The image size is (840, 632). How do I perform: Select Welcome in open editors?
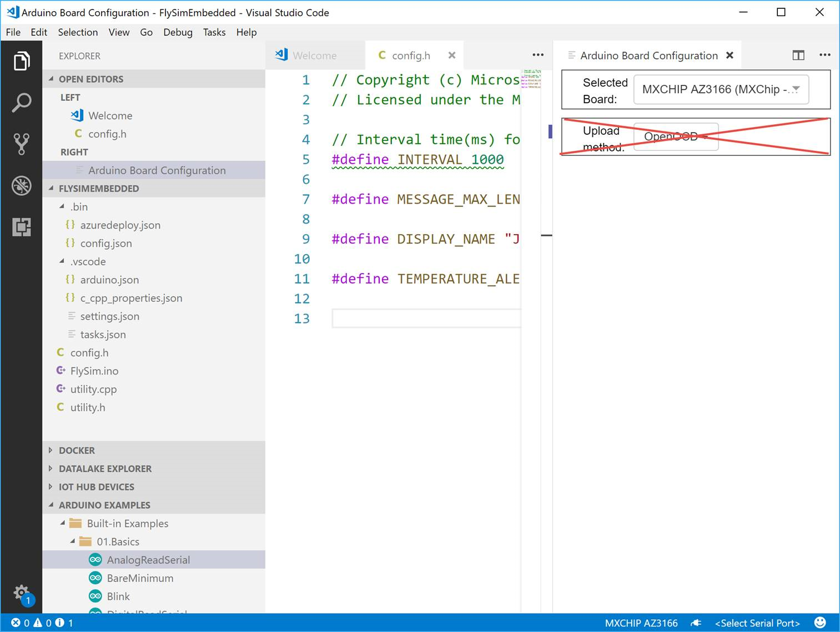coord(154,115)
